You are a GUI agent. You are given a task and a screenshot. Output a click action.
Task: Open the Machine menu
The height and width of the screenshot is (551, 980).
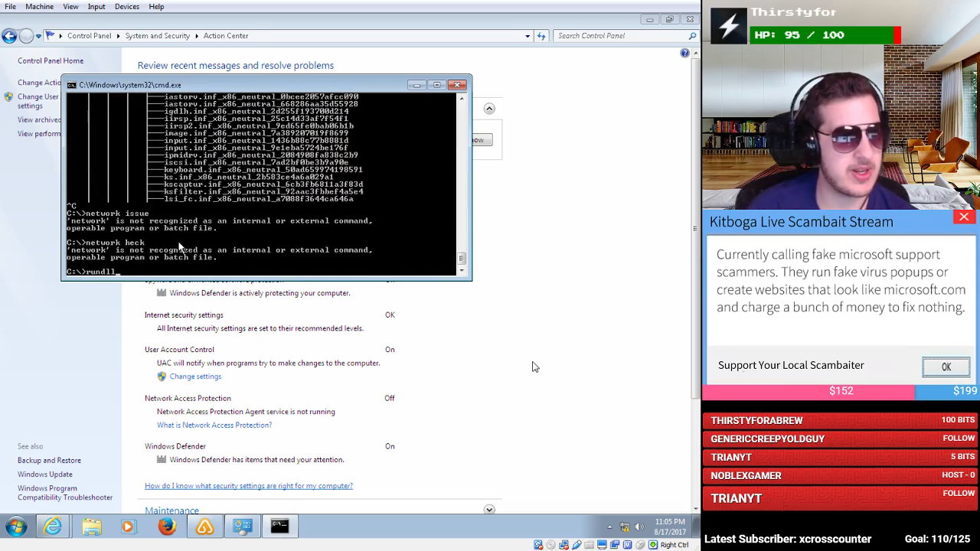tap(39, 7)
